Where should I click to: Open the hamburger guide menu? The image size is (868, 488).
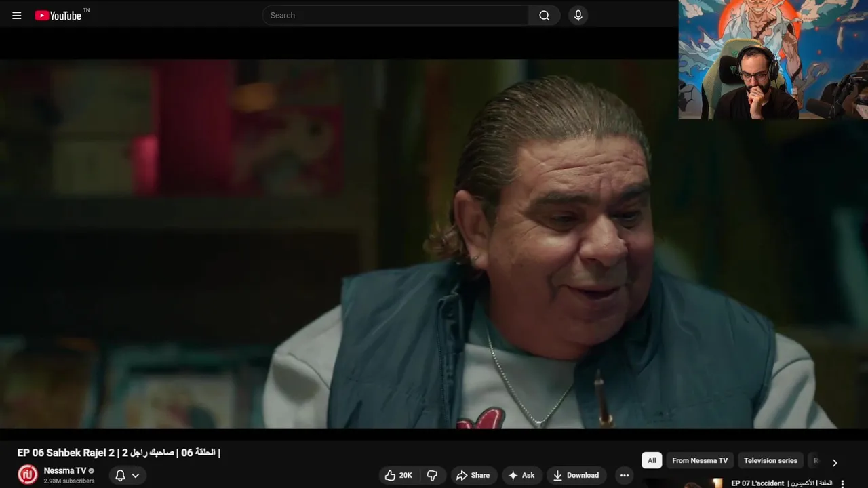[x=17, y=15]
